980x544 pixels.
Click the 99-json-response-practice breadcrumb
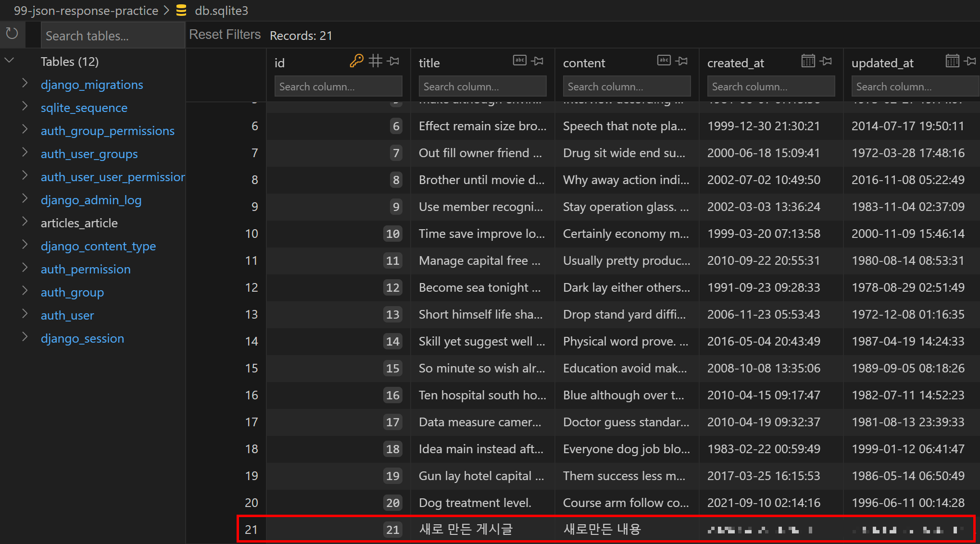click(86, 11)
